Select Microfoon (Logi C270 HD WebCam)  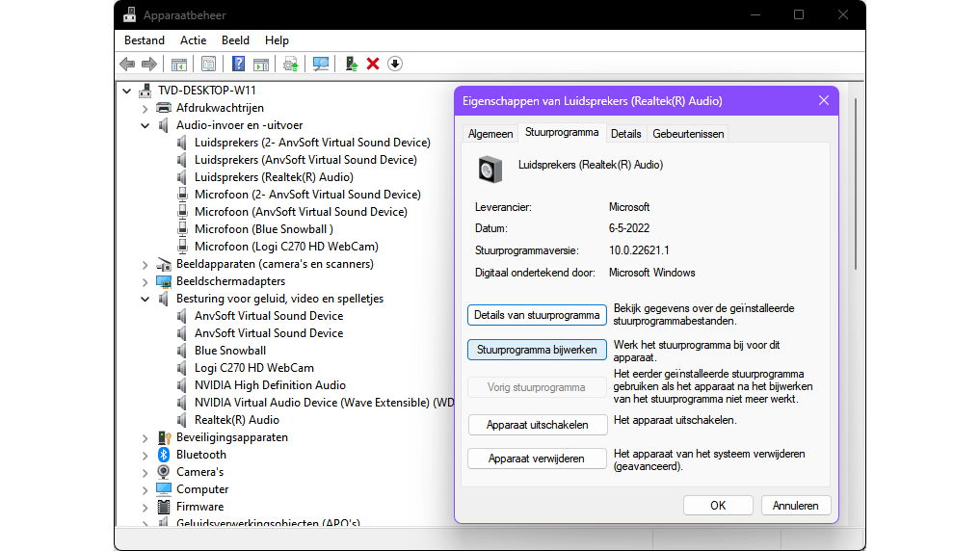pos(286,247)
